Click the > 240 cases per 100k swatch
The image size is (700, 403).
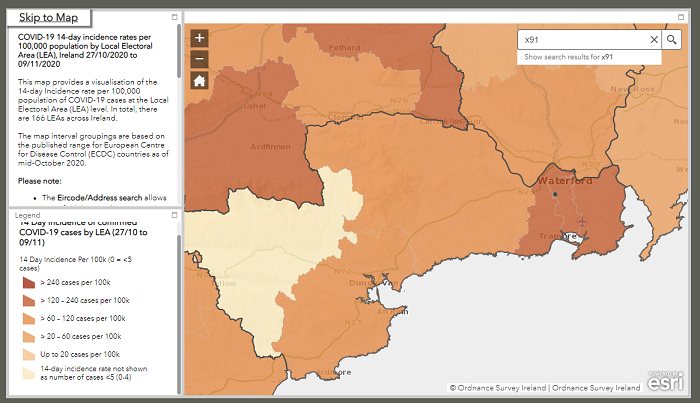(x=28, y=283)
